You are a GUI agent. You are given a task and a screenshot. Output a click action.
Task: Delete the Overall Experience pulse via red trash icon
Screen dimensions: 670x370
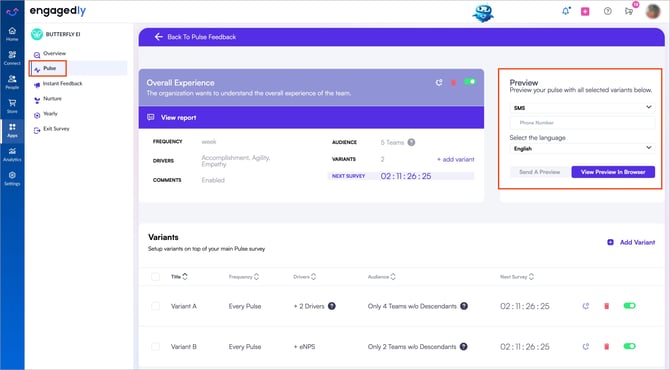point(453,82)
